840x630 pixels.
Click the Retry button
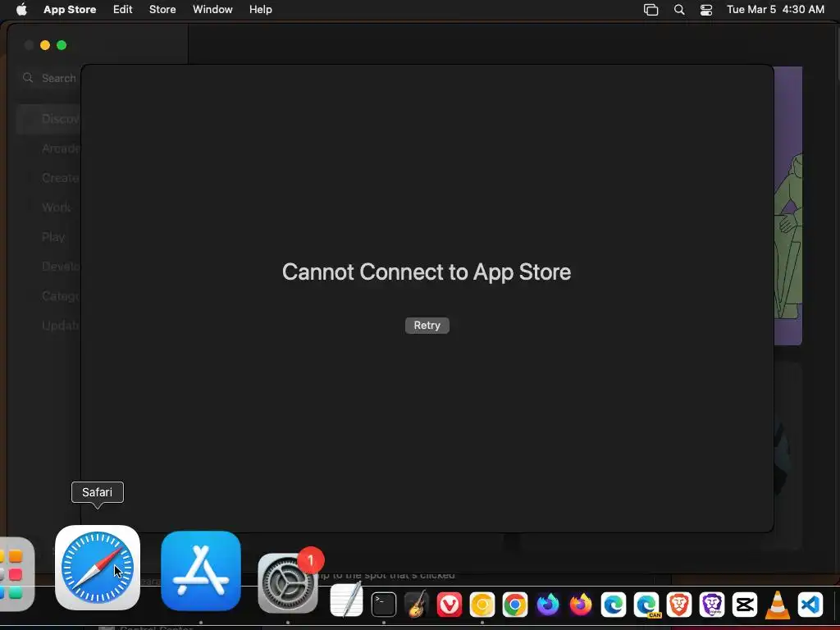click(x=427, y=326)
